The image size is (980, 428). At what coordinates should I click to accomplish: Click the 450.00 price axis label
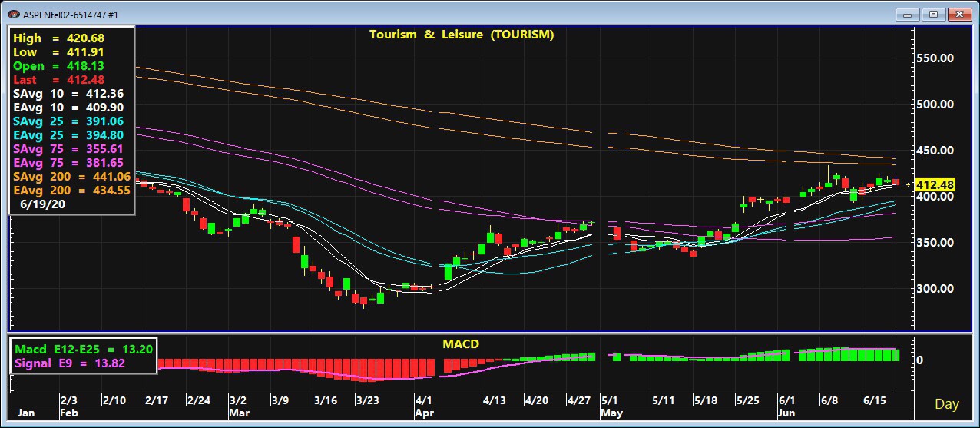935,151
